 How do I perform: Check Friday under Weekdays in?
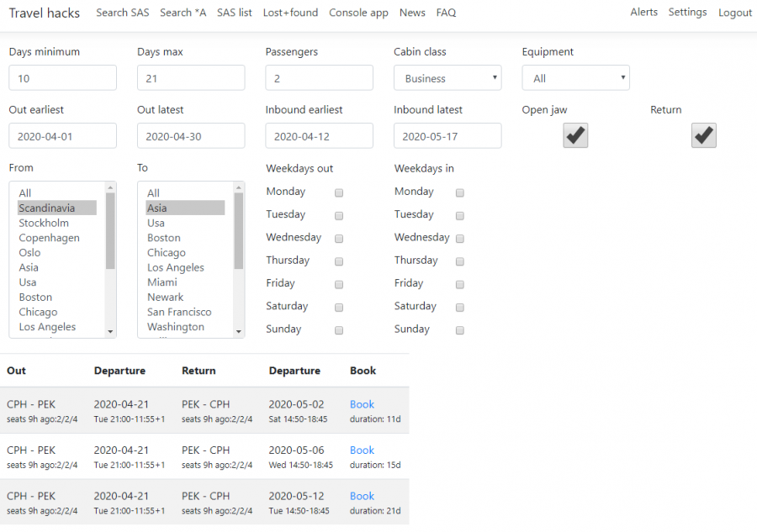(x=459, y=284)
